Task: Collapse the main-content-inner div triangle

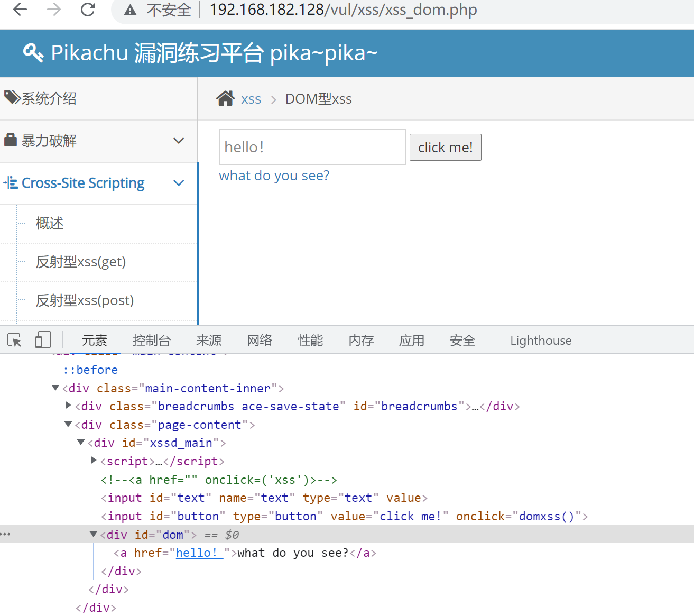Action: [x=55, y=388]
